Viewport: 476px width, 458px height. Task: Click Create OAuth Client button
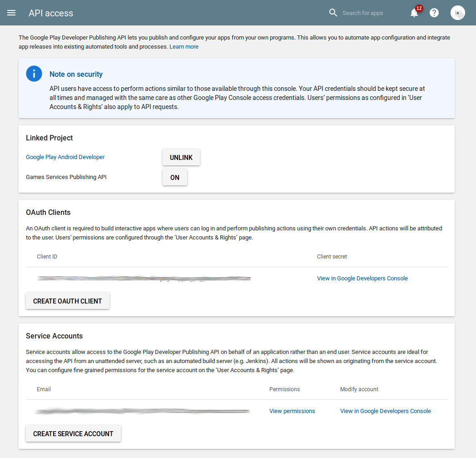68,301
